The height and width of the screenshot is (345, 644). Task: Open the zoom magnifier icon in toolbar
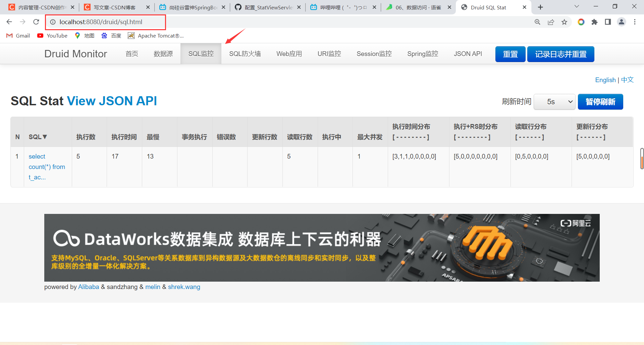coord(537,22)
